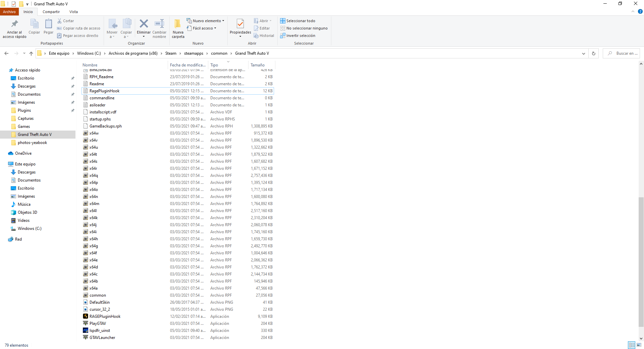Click the Nueva carpeta icon
The height and width of the screenshot is (349, 644).
pyautogui.click(x=178, y=24)
